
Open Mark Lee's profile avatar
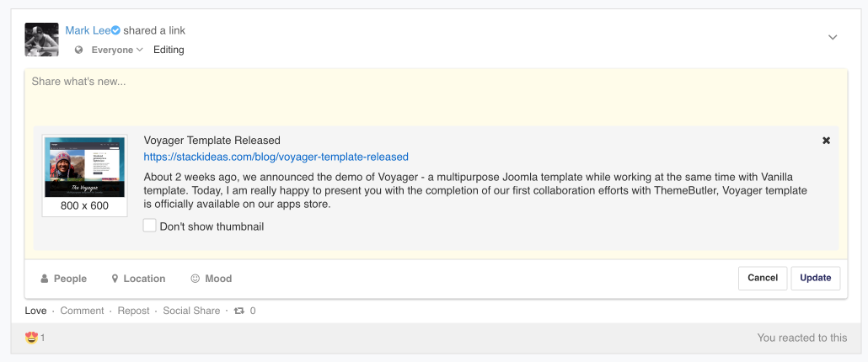pos(41,40)
